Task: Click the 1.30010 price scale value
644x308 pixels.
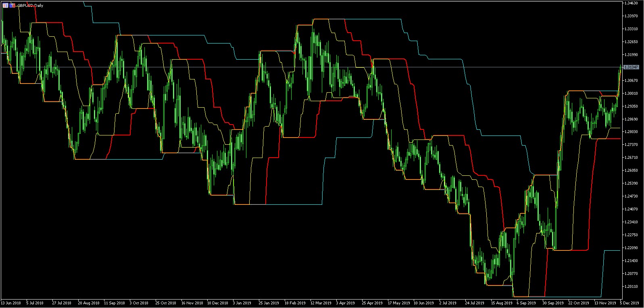Action: pos(631,94)
